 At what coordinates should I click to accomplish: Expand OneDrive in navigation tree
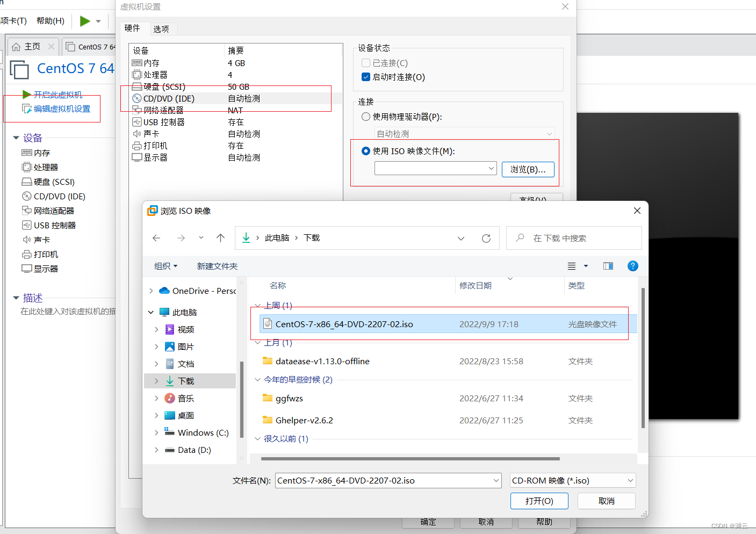pos(151,291)
